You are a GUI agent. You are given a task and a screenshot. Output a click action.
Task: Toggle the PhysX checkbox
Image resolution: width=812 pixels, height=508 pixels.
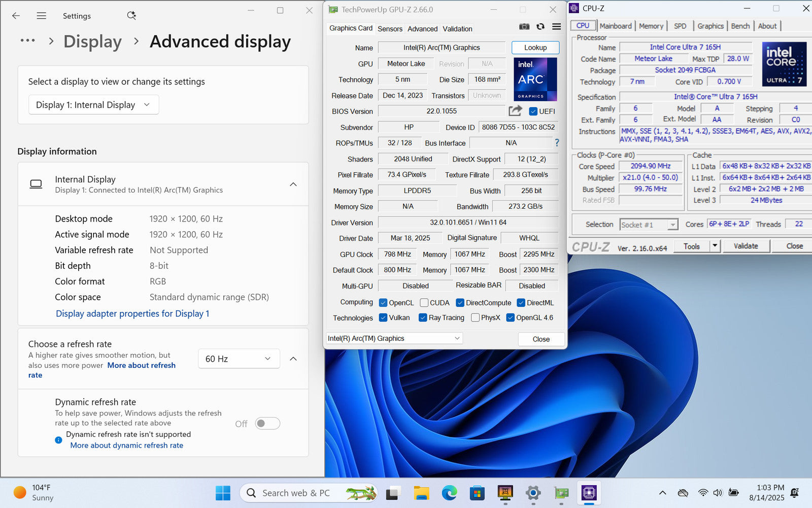pos(475,317)
